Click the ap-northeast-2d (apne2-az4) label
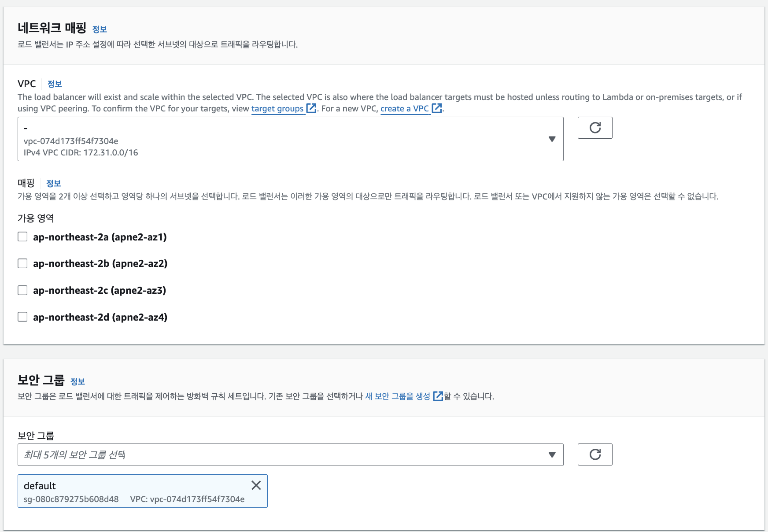The image size is (768, 532). coord(100,317)
